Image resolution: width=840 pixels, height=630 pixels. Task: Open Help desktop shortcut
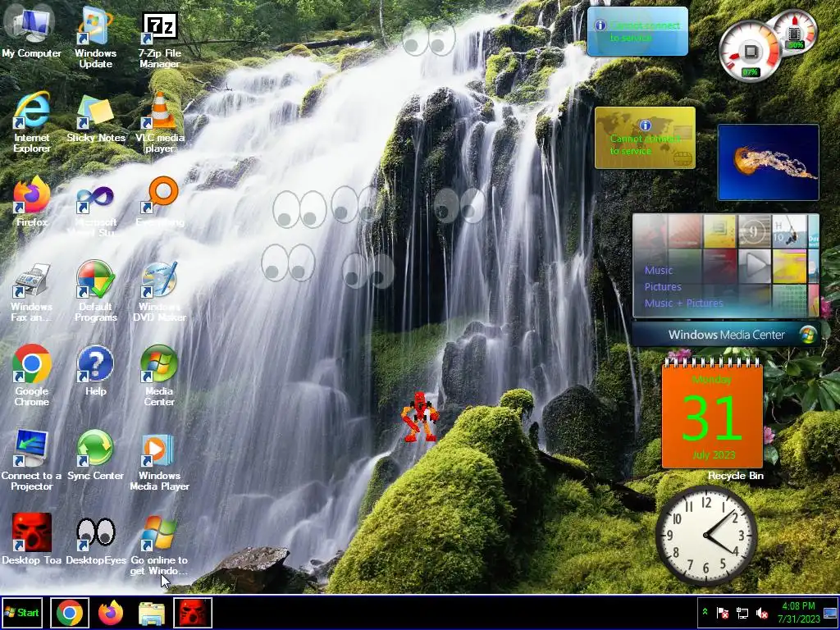pos(95,371)
